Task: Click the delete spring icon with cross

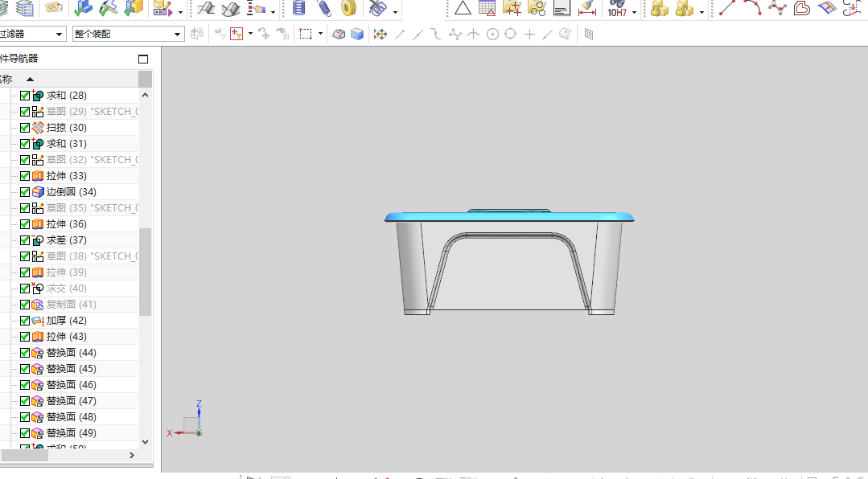Action: [377, 8]
